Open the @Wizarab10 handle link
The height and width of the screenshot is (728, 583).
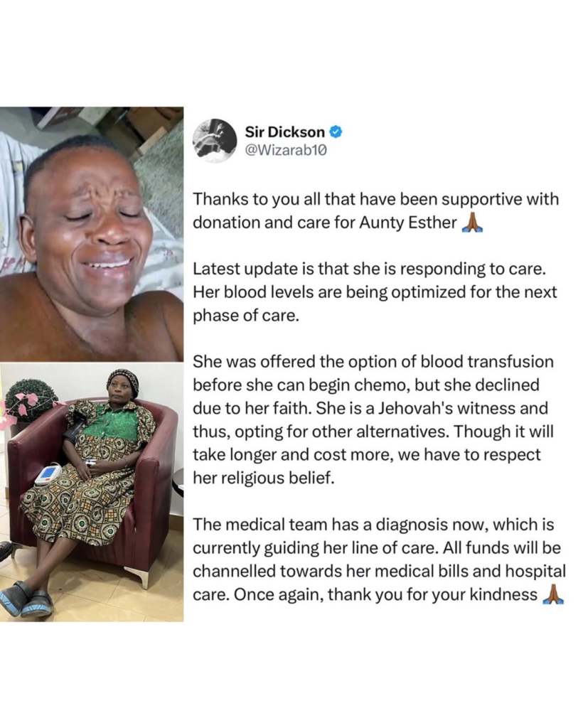pos(286,151)
